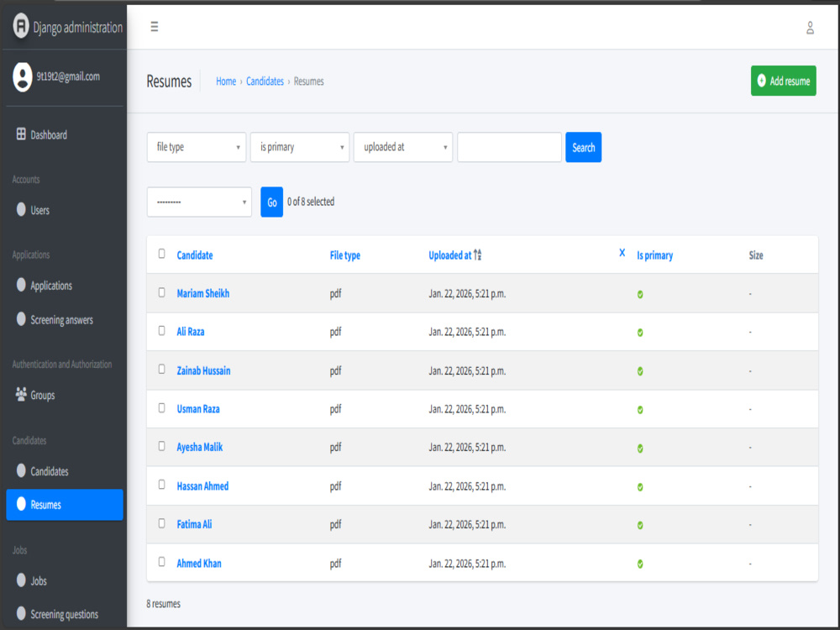Image resolution: width=840 pixels, height=630 pixels.
Task: Click the Candidates breadcrumb link
Action: 265,81
